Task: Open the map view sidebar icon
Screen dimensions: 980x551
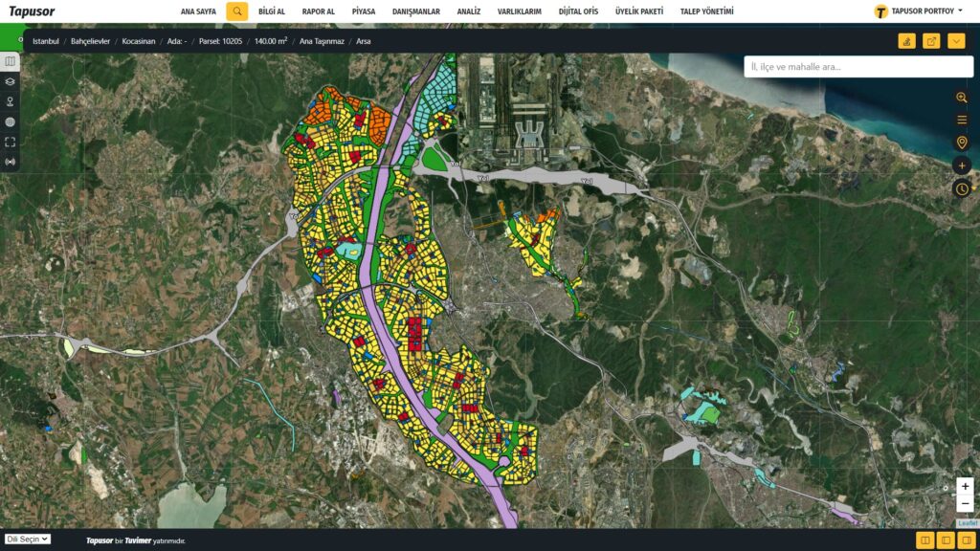Action: point(11,61)
